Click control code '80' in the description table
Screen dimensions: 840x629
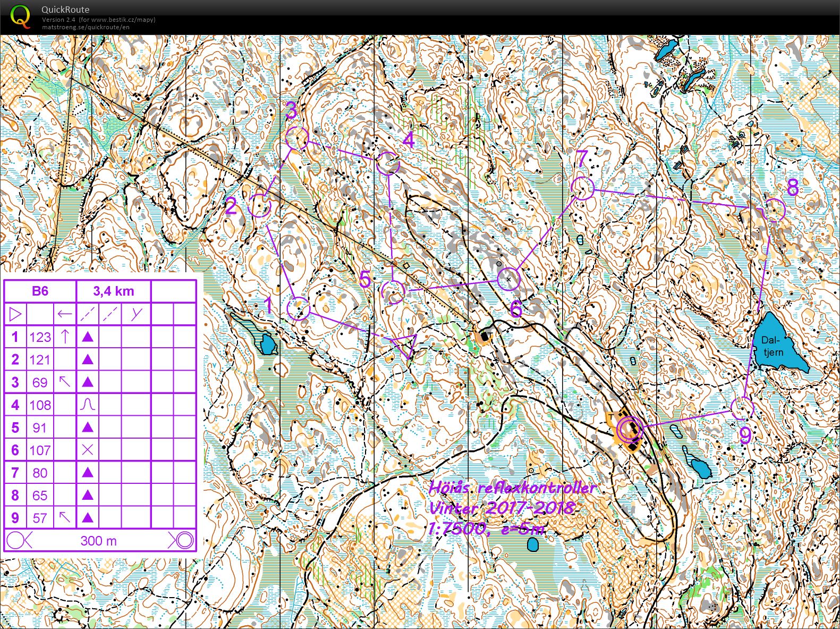[x=40, y=473]
